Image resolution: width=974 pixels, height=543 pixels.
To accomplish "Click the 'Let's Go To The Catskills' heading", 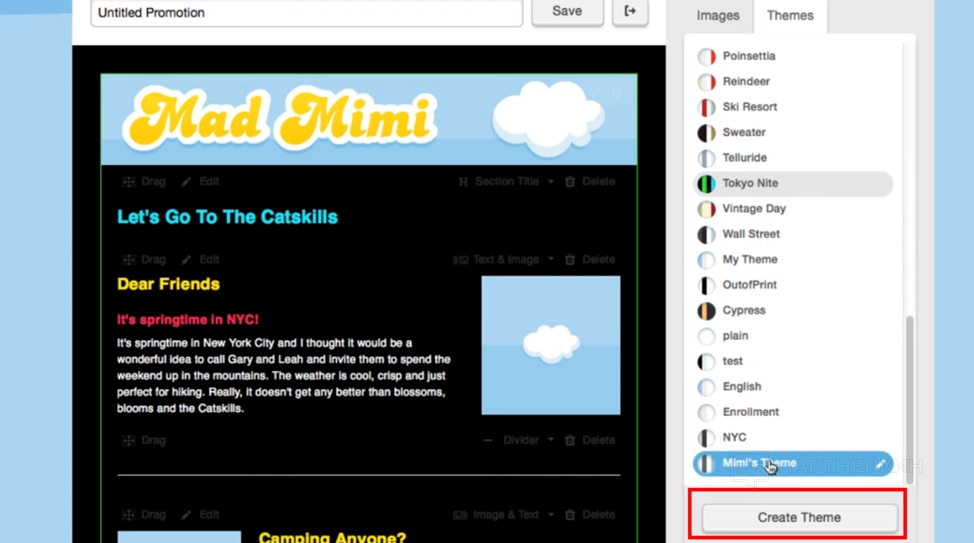I will 227,217.
